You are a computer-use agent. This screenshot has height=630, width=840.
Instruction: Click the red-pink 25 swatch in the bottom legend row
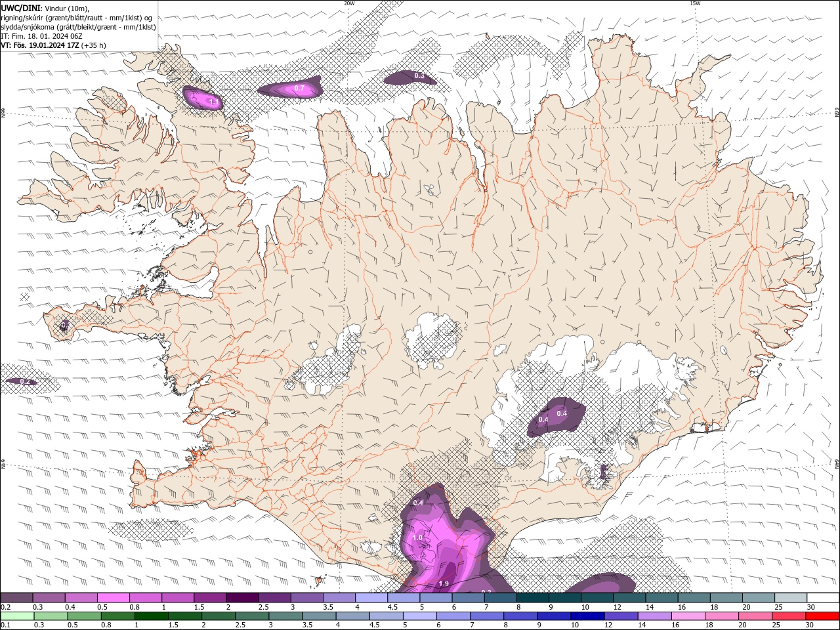coord(790,616)
